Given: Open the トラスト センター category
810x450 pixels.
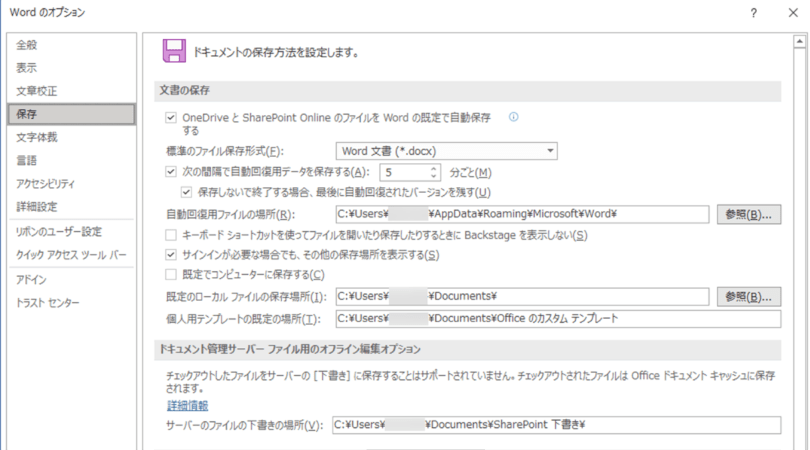Looking at the screenshot, I should pyautogui.click(x=71, y=303).
